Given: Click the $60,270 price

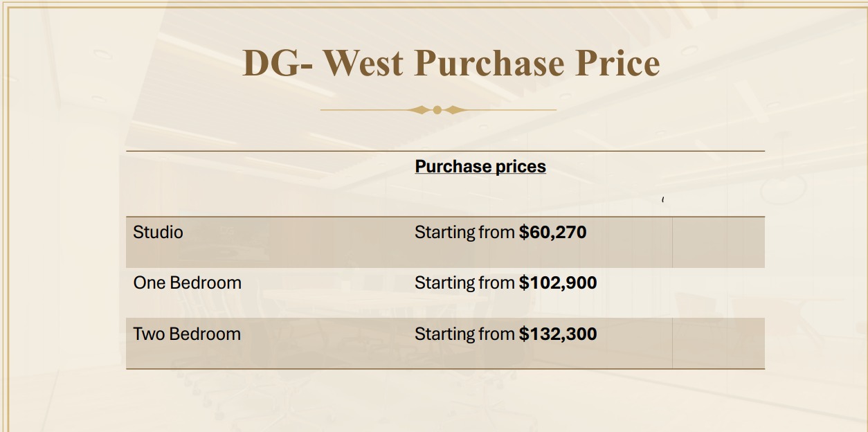Looking at the screenshot, I should [x=552, y=233].
